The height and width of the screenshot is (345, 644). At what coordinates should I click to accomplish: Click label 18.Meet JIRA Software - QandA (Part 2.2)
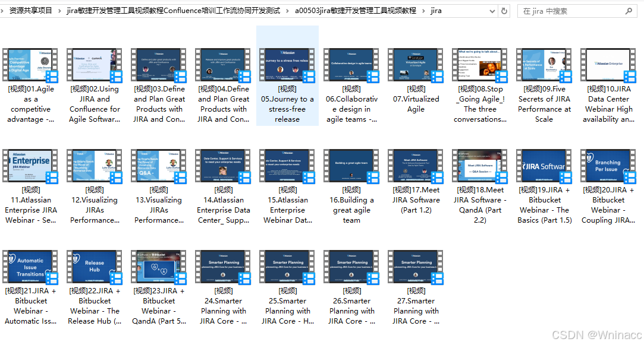tap(480, 205)
